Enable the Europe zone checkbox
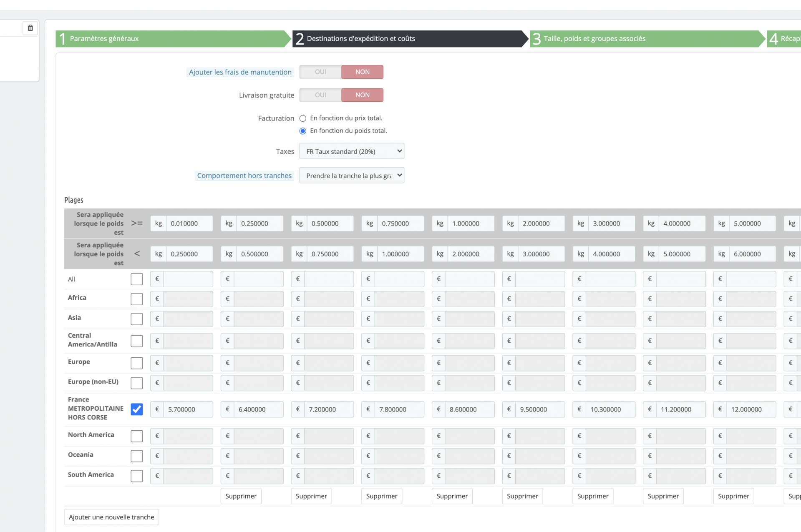The height and width of the screenshot is (532, 801). [136, 363]
